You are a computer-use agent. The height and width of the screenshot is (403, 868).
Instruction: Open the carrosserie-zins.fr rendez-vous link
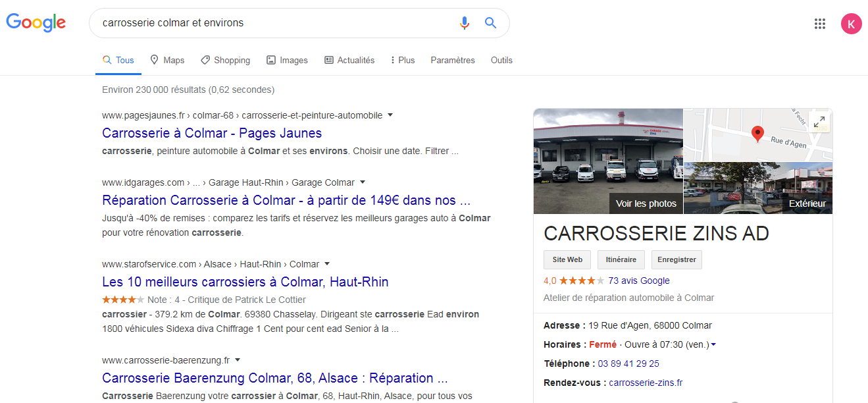(646, 383)
